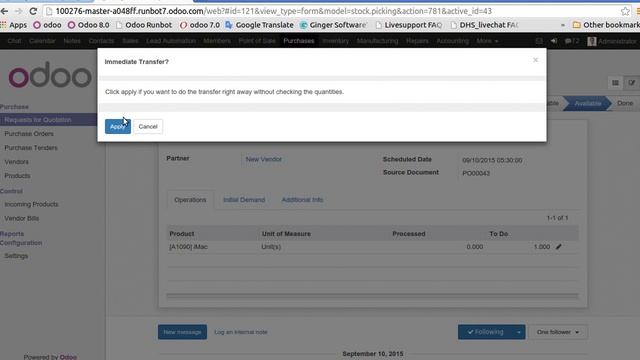
Task: Open the Google Translate bookmark
Action: (x=260, y=25)
